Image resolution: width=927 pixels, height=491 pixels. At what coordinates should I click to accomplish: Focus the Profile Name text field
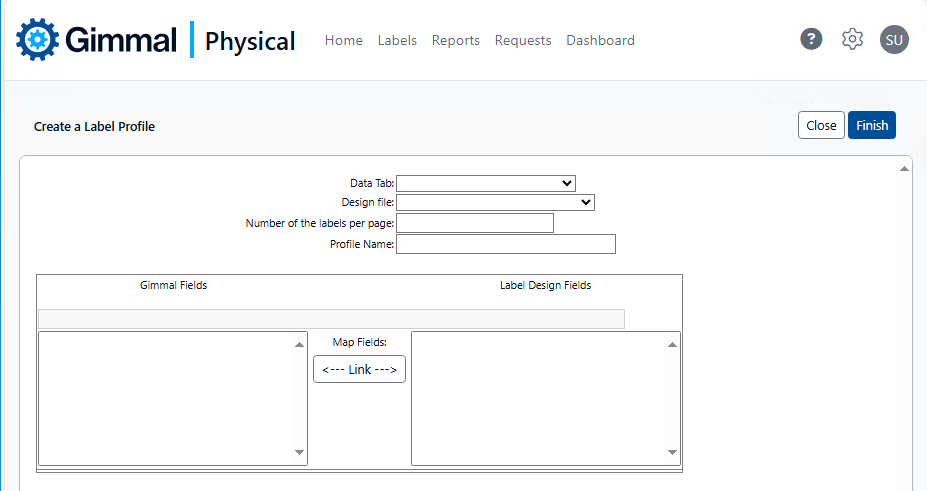(506, 244)
